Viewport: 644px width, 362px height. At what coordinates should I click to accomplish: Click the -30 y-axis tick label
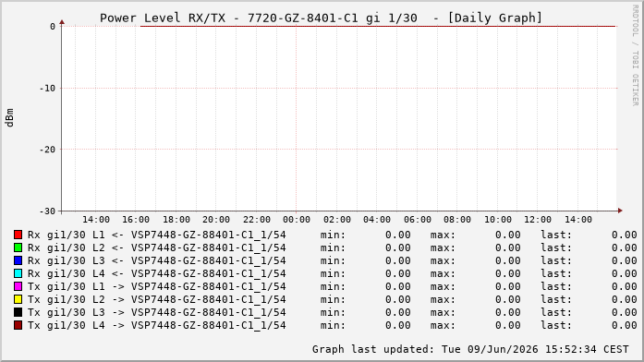(x=47, y=211)
